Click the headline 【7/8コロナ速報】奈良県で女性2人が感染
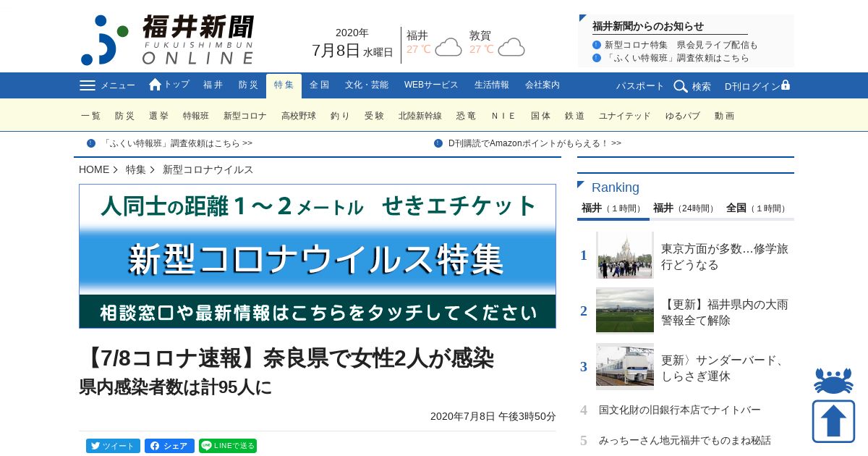This screenshot has width=868, height=456. [x=288, y=358]
